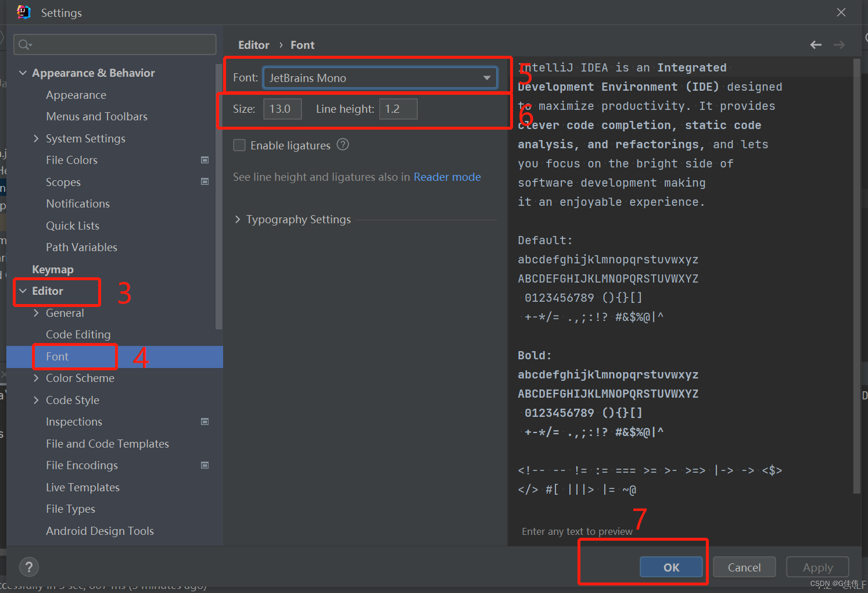Click the search magnifier icon in the settings filter
Screen dimensions: 868x593
[24, 45]
